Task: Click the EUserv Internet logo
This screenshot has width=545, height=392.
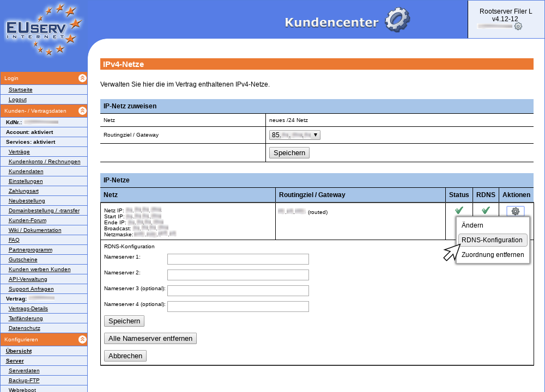Action: tap(44, 30)
